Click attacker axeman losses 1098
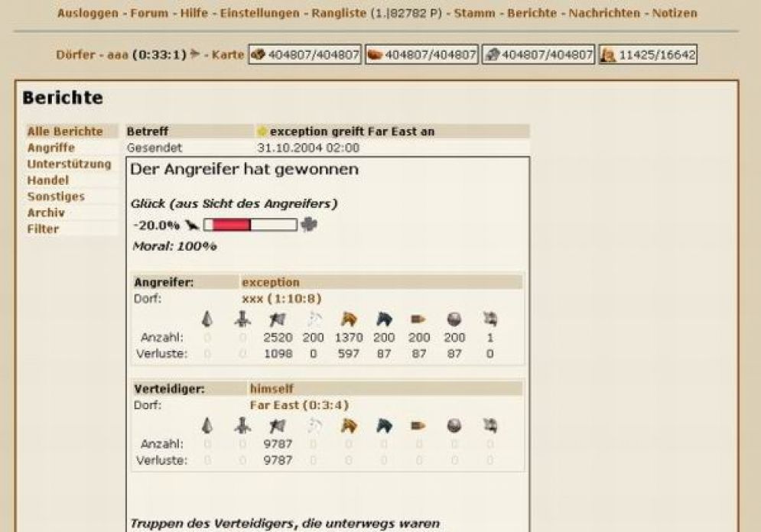This screenshot has height=532, width=761. pyautogui.click(x=278, y=354)
